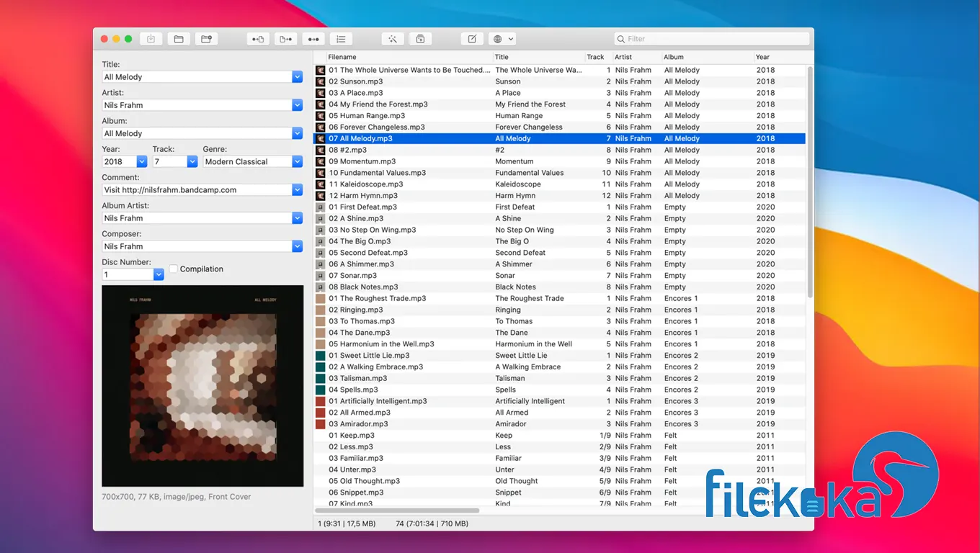Open the Album Artist dropdown arrow
The width and height of the screenshot is (980, 553).
pos(298,218)
